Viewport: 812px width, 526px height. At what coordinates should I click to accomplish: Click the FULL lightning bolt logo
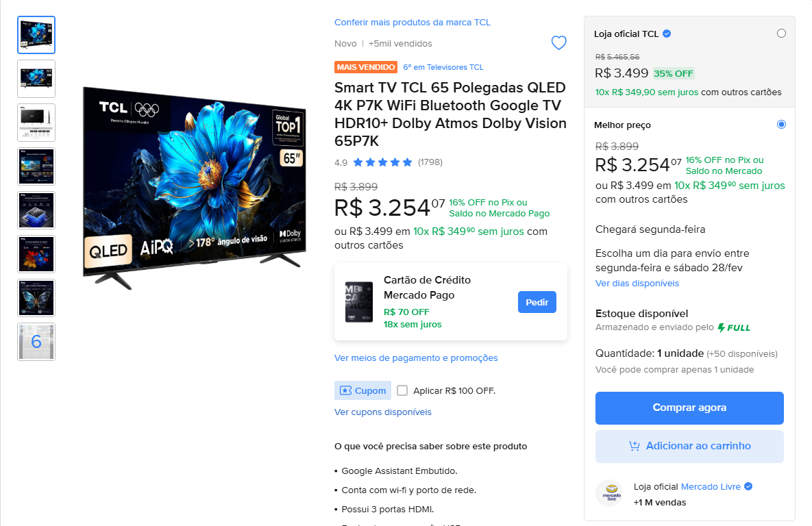pyautogui.click(x=734, y=327)
